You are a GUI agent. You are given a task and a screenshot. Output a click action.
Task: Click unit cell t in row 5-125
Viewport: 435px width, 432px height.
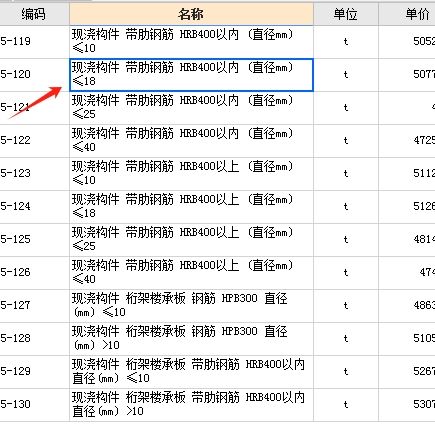pos(346,240)
